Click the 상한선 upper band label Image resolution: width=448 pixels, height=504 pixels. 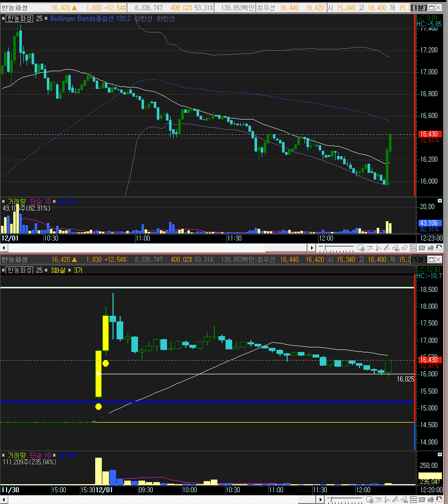coord(144,19)
